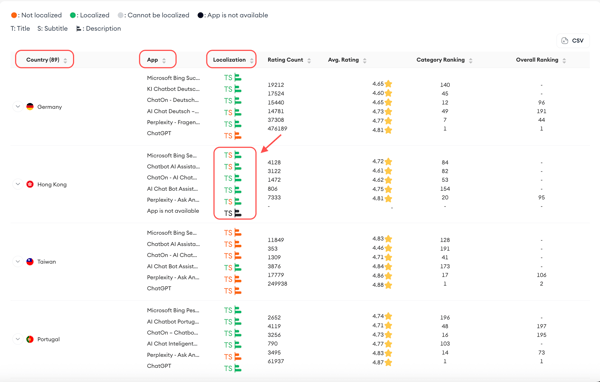Collapse the Germany row chevron
Screen dimensions: 600x382
tap(18, 106)
